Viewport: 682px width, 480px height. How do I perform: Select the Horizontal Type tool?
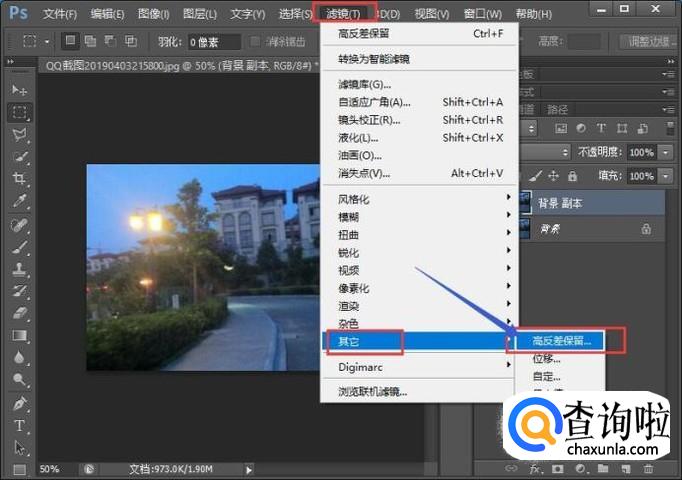[x=19, y=425]
